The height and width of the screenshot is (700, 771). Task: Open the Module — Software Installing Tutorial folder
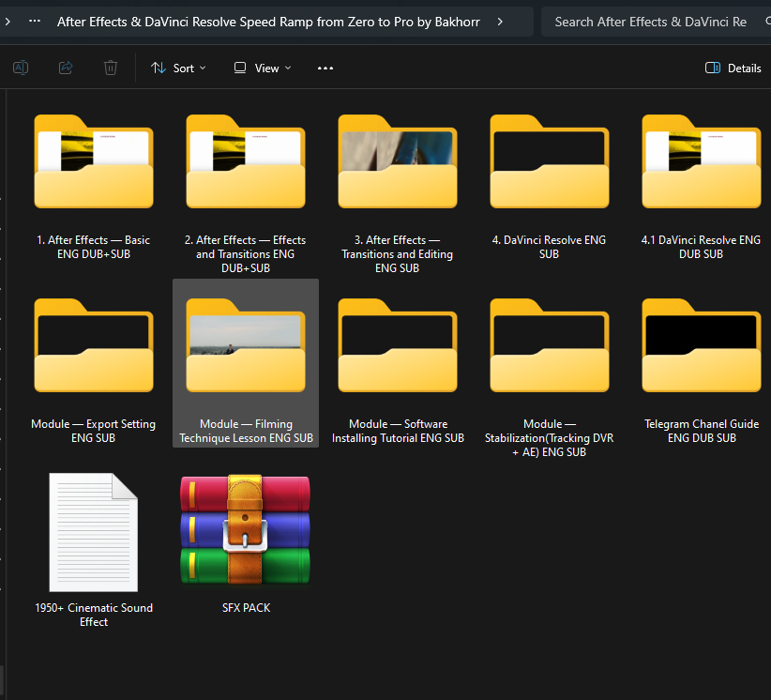pos(397,354)
